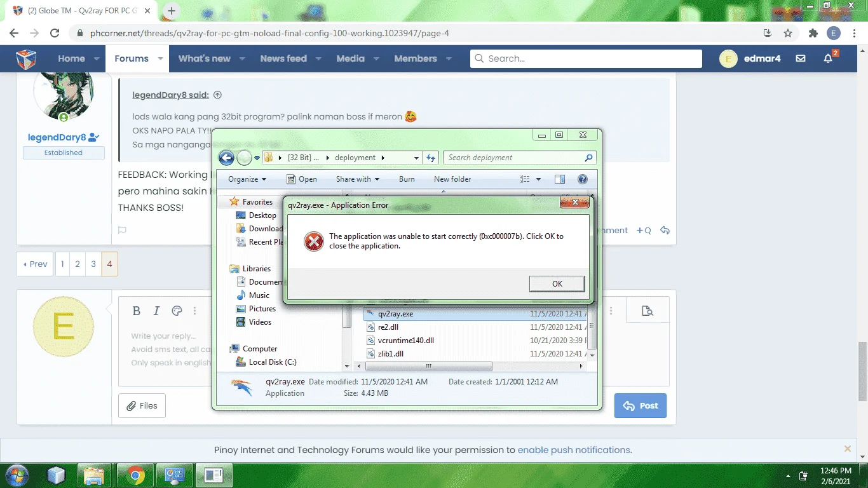Click the Explorer horizontal scrollbar thumb
The height and width of the screenshot is (488, 868).
428,367
